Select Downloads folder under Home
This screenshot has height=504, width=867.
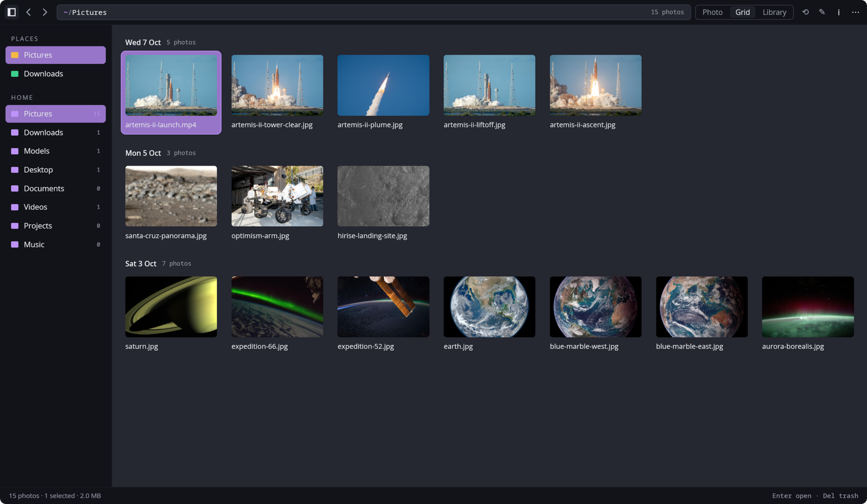tap(55, 133)
